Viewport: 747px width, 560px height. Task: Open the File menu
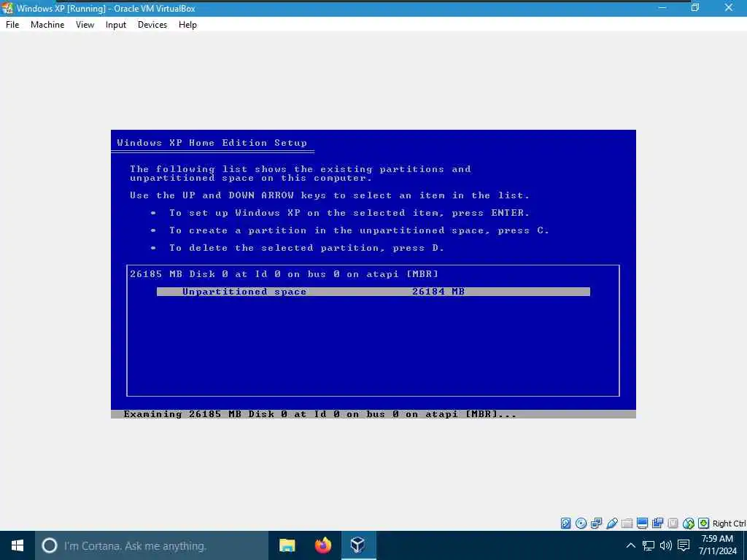(12, 25)
